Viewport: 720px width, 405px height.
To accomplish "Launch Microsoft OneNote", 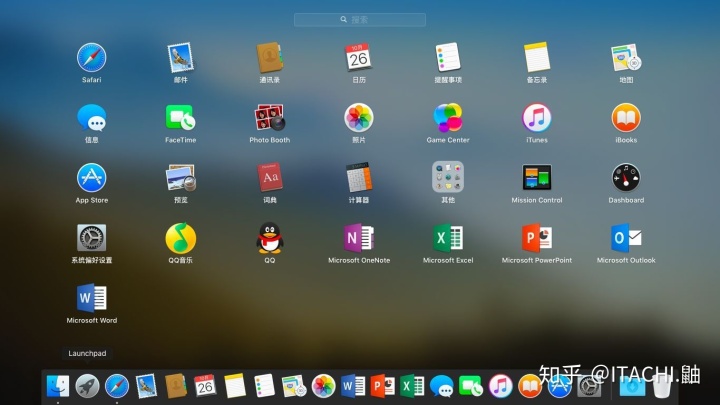I will click(x=359, y=238).
